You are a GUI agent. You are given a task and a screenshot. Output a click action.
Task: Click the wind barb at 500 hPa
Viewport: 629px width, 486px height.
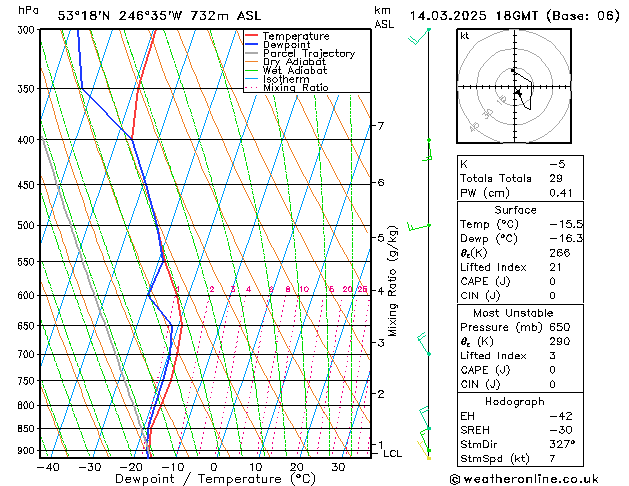pos(418,227)
